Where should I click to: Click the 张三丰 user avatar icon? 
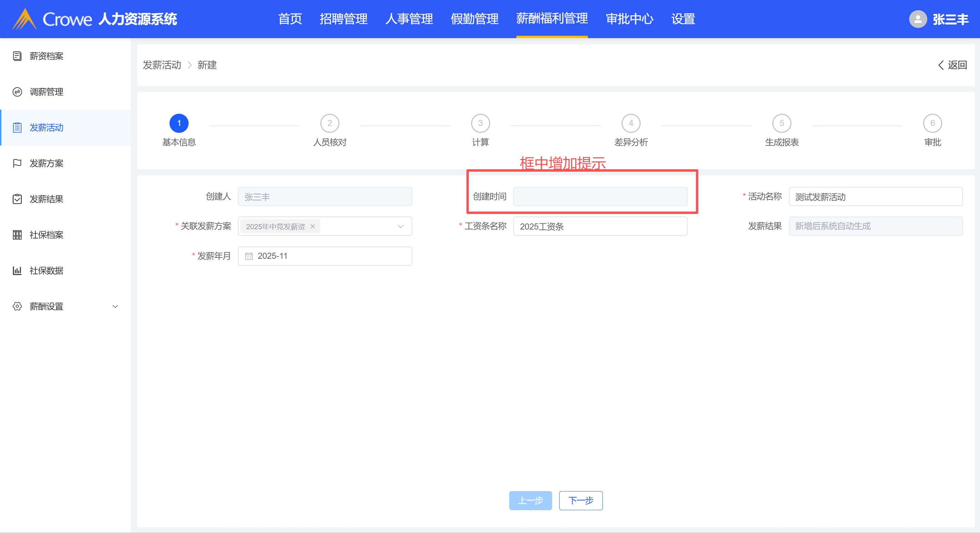[x=918, y=19]
